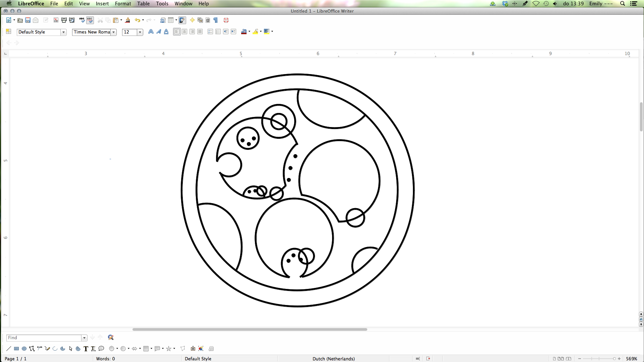Click Decrease Indent icon
The image size is (644, 362).
(226, 32)
